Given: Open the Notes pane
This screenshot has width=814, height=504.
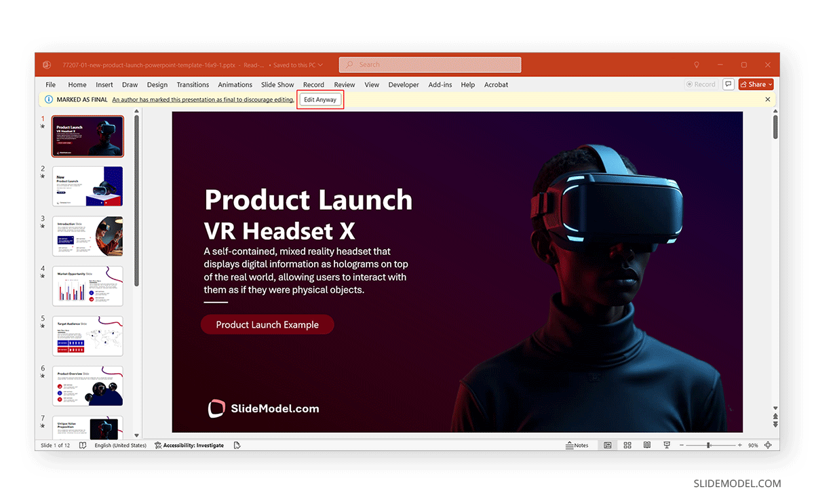Looking at the screenshot, I should (x=578, y=445).
